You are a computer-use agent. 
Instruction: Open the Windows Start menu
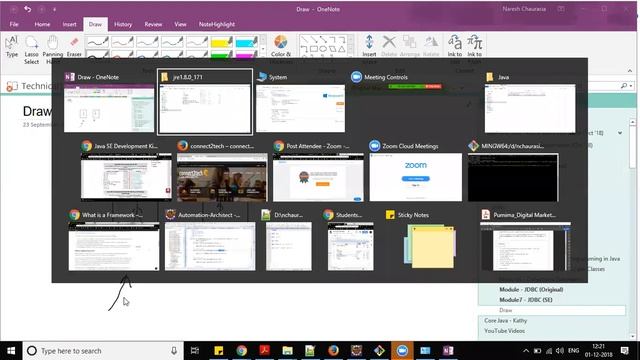[x=11, y=351]
